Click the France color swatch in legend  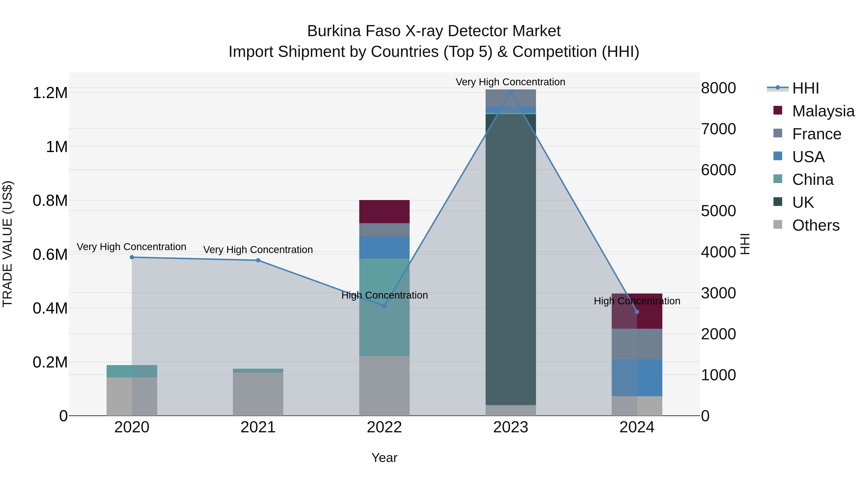tap(778, 133)
